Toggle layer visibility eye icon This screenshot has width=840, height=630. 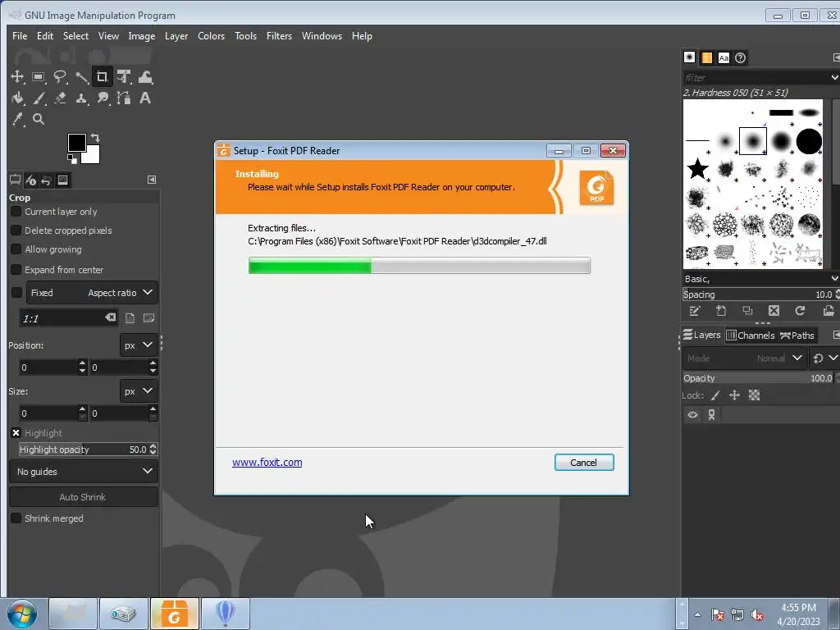(x=692, y=414)
